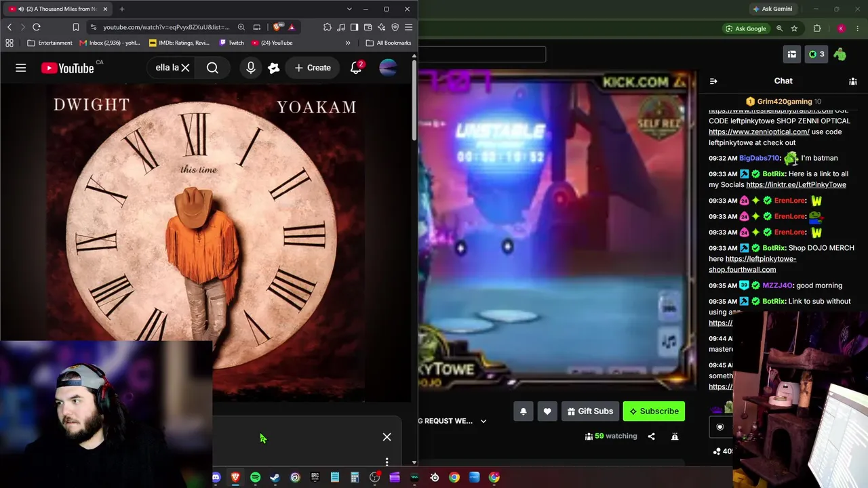The width and height of the screenshot is (868, 488).
Task: Open Chrome extensions puzzle icon
Action: [817, 28]
